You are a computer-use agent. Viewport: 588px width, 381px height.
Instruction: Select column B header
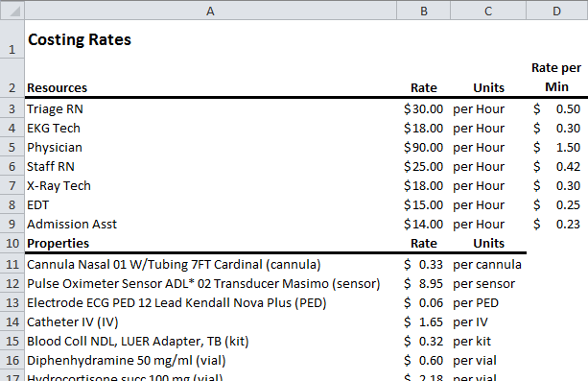(423, 11)
